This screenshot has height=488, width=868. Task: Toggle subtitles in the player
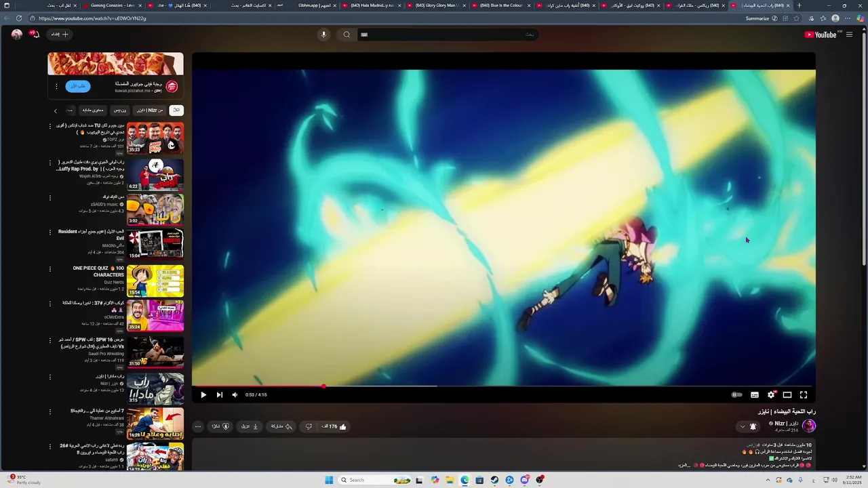(x=754, y=394)
